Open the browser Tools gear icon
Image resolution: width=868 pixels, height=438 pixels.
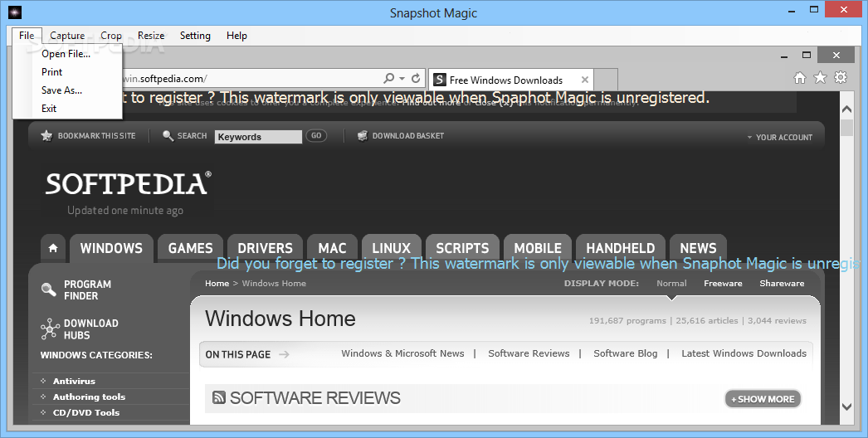841,77
